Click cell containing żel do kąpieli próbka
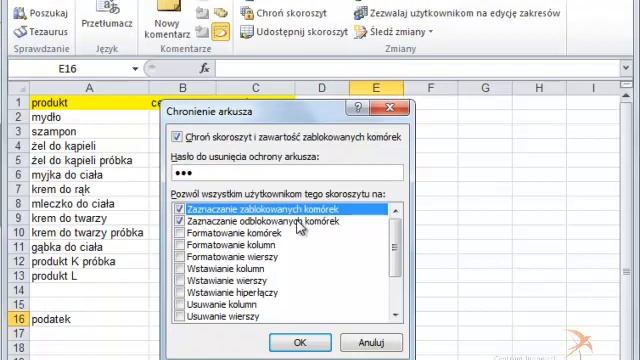Screen dimensions: 640x360 tap(89, 160)
